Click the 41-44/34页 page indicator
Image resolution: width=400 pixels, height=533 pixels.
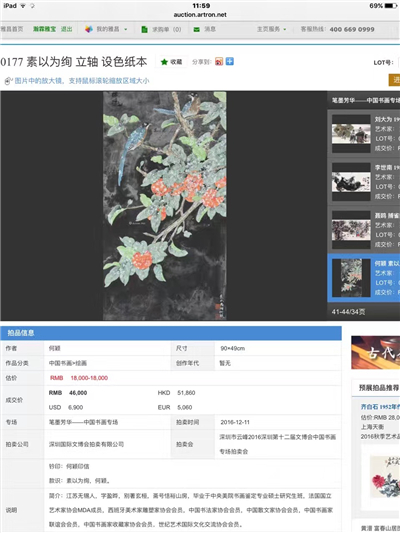pos(348,312)
